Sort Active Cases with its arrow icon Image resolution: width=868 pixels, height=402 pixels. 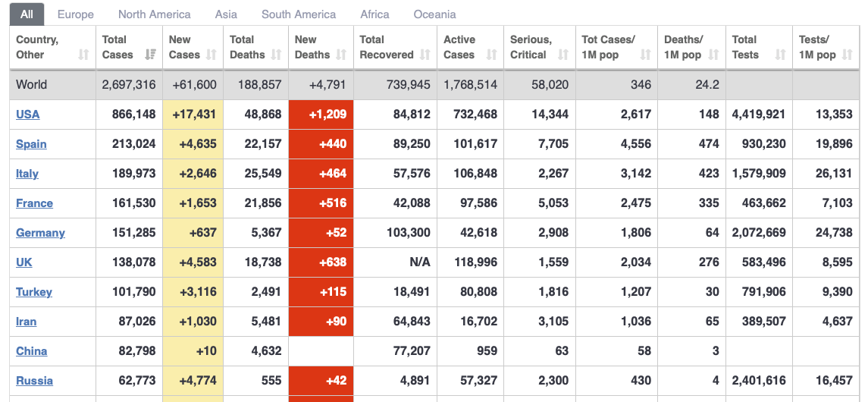tap(492, 55)
